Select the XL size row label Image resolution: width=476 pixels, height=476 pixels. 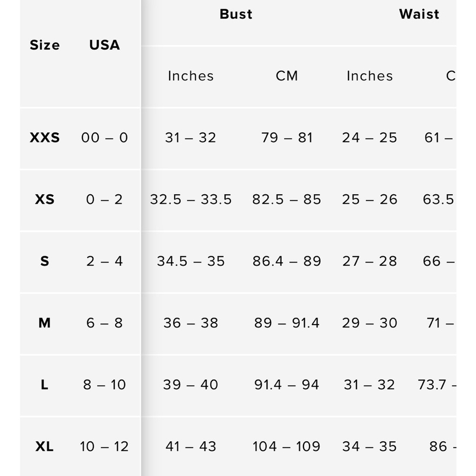45,446
